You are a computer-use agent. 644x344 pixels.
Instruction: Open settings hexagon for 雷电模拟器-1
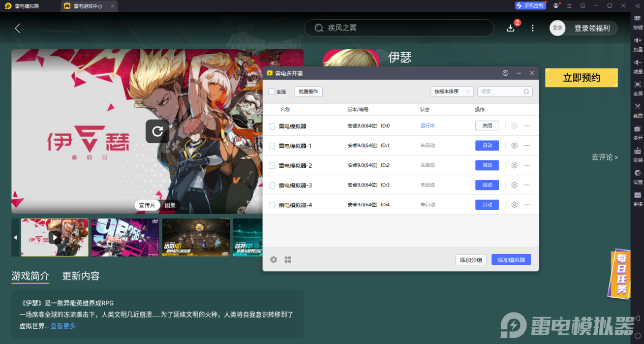coord(514,145)
